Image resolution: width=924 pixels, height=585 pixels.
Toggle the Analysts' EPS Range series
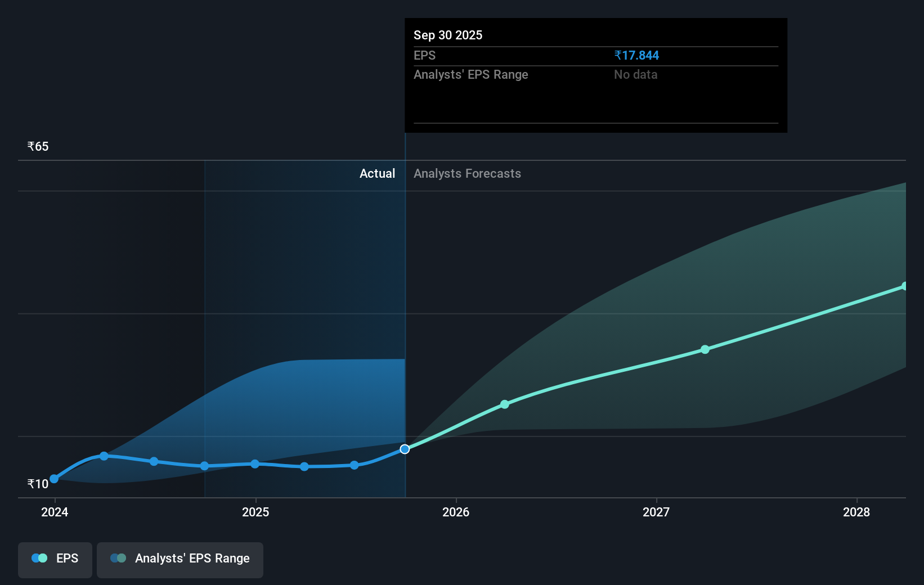pyautogui.click(x=180, y=560)
